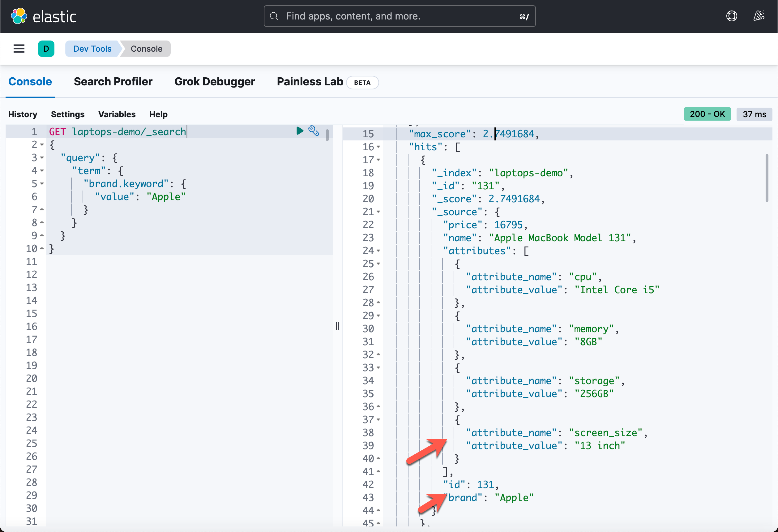Click the hamburger menu icon
This screenshot has width=778, height=532.
pyautogui.click(x=19, y=49)
